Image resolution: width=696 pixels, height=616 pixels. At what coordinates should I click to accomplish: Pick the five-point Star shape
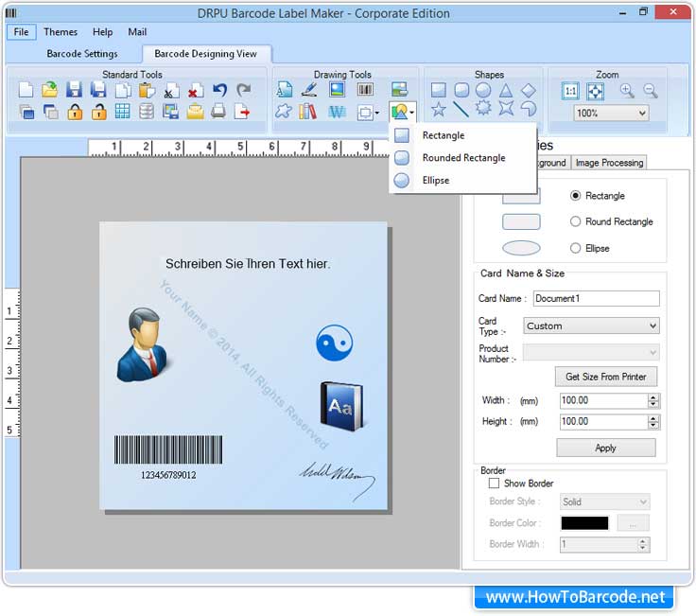(439, 109)
